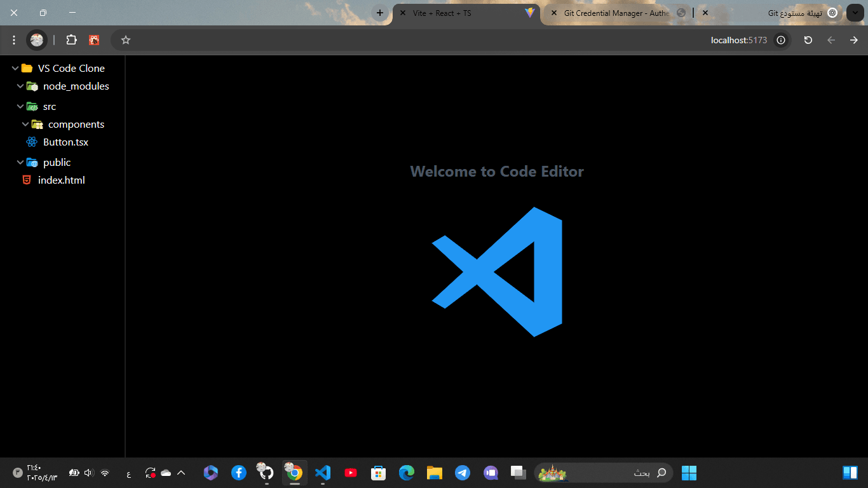This screenshot has height=488, width=868.
Task: Click the React icon beside Button.tsx
Action: coord(32,142)
